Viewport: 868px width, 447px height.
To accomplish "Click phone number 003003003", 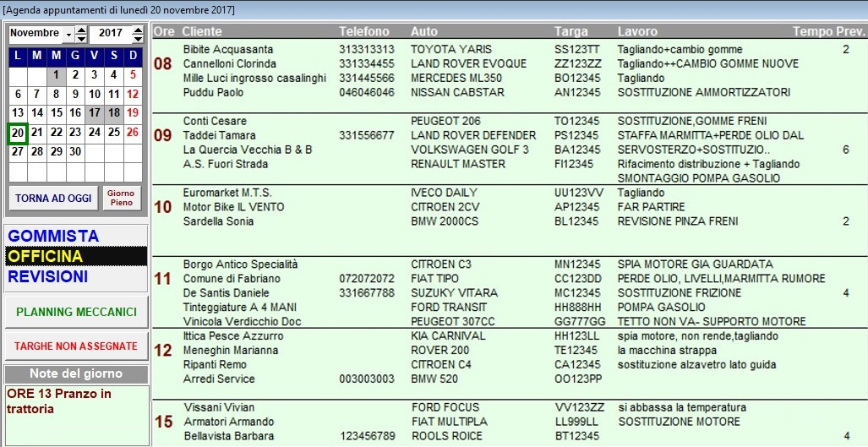I will (x=367, y=379).
